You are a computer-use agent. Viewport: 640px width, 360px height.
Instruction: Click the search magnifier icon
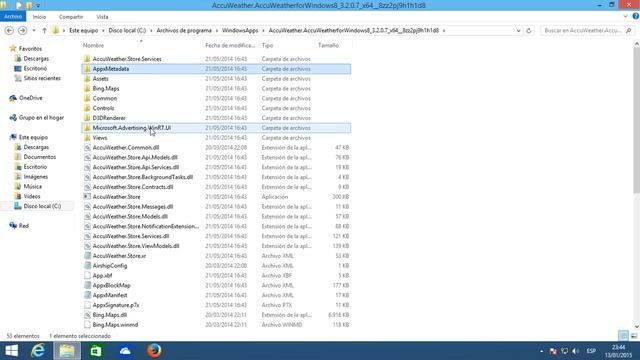pos(629,31)
